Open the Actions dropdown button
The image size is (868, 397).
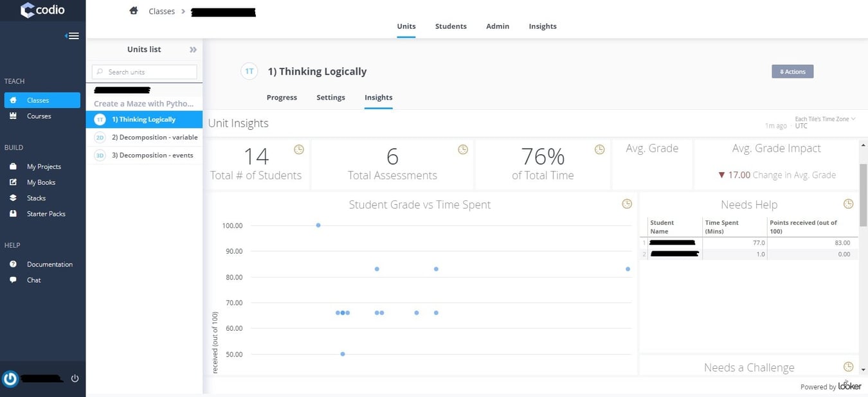click(792, 72)
